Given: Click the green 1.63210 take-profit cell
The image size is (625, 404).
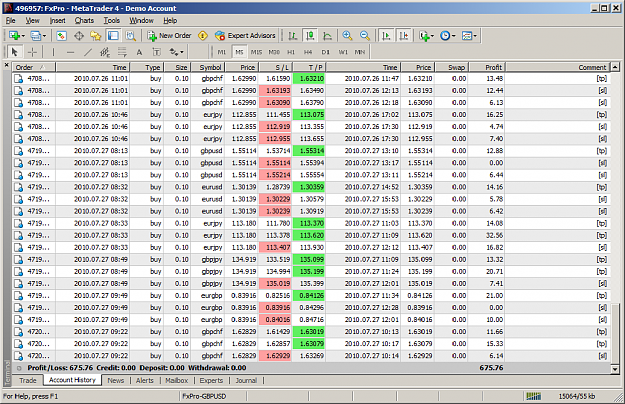Looking at the screenshot, I should pyautogui.click(x=309, y=78).
